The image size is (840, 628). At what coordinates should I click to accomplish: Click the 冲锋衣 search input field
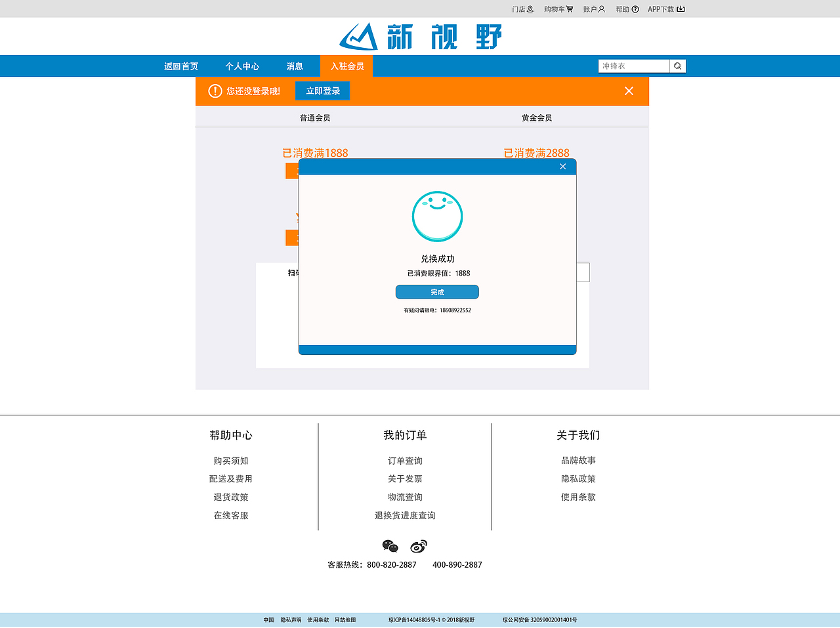point(633,66)
